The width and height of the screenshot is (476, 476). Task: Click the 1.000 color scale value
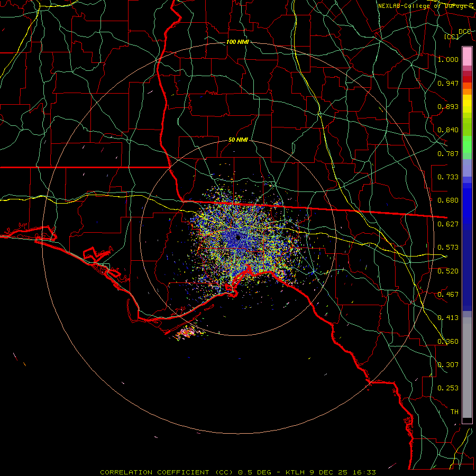tap(448, 59)
